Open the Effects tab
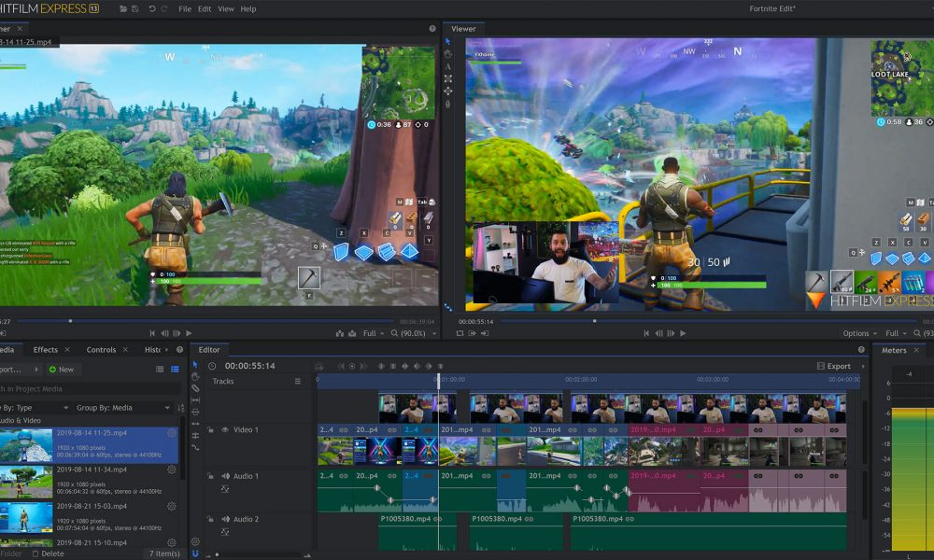The width and height of the screenshot is (934, 560). 46,350
